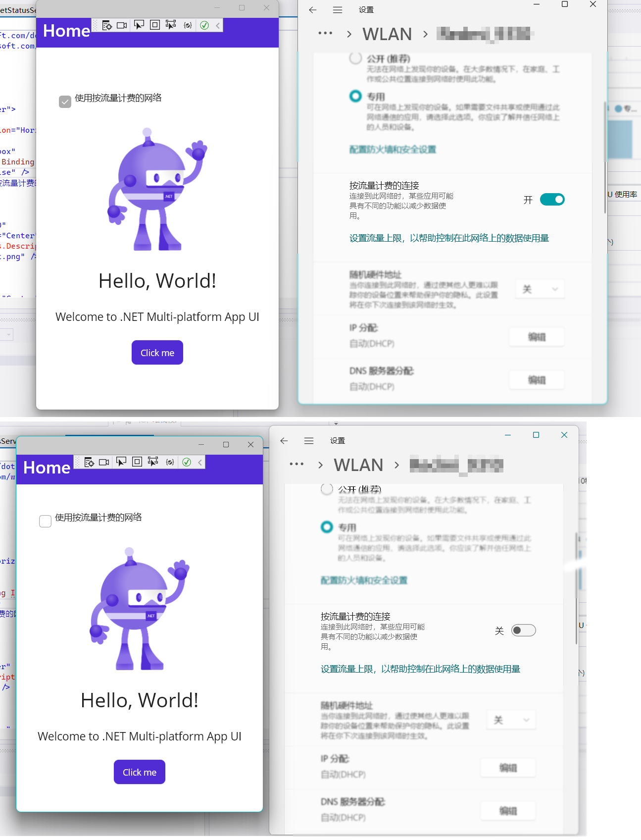
Task: Expand breadcrumb ellipsis in upper 设置 window
Action: pyautogui.click(x=325, y=33)
